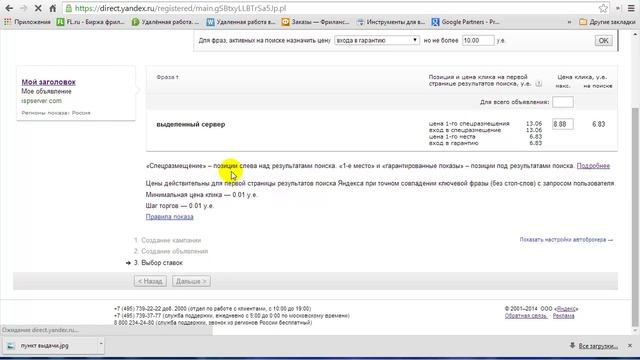640x360 pixels.
Task: Click the OK button
Action: point(603,40)
